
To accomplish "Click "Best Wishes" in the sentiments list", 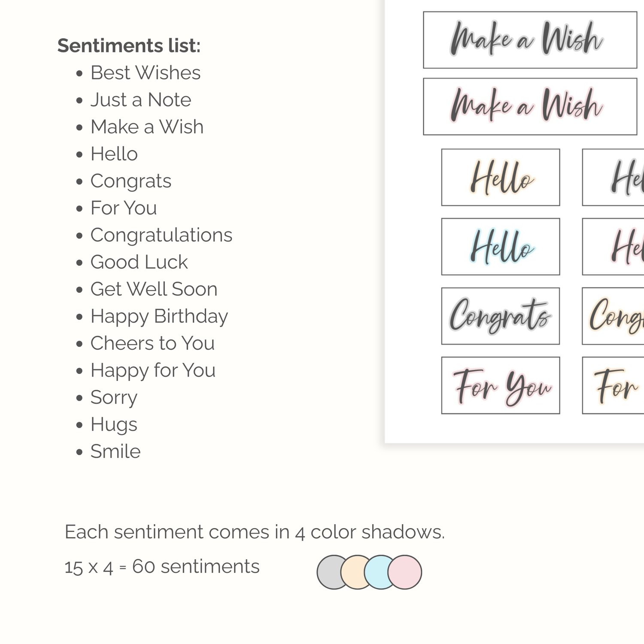I will [146, 73].
